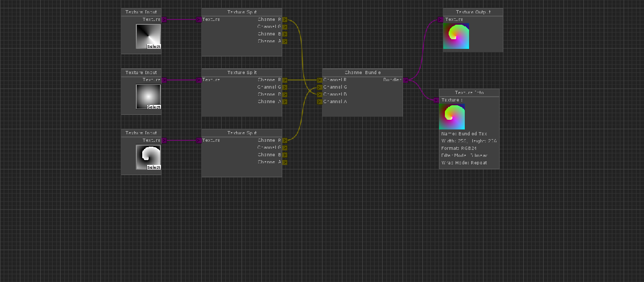Viewport: 644px width, 282px height.
Task: Click the 'Bundled' label on Channel Bundle
Action: (392, 80)
